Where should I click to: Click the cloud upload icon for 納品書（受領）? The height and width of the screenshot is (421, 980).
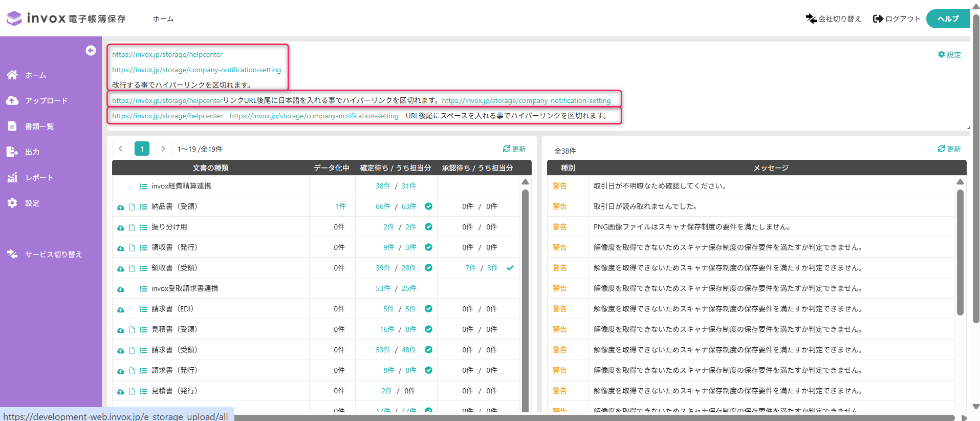point(121,207)
